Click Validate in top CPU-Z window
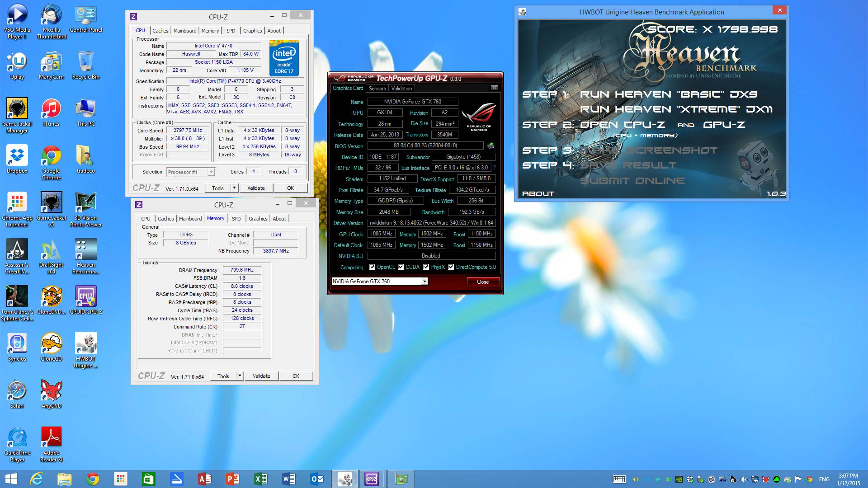This screenshot has width=868, height=488. [x=256, y=188]
